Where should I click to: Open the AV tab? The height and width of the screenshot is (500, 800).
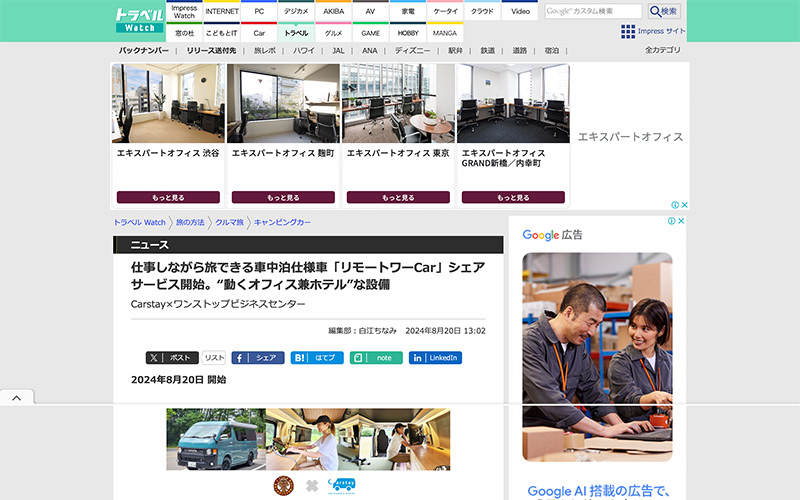(x=370, y=11)
